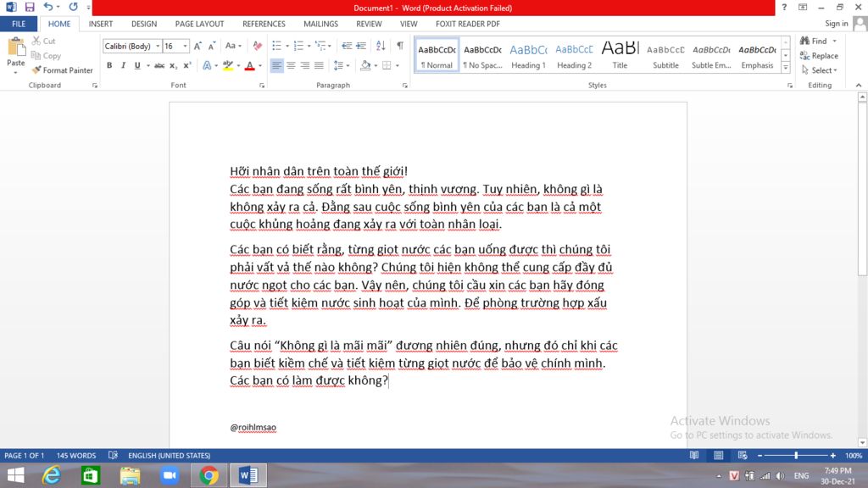Zoom out with minus button
Viewport: 868px width, 488px height.
coord(760,455)
